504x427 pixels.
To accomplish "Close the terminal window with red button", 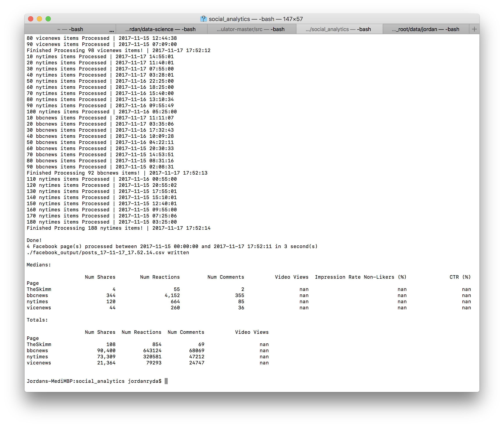I will coord(31,19).
